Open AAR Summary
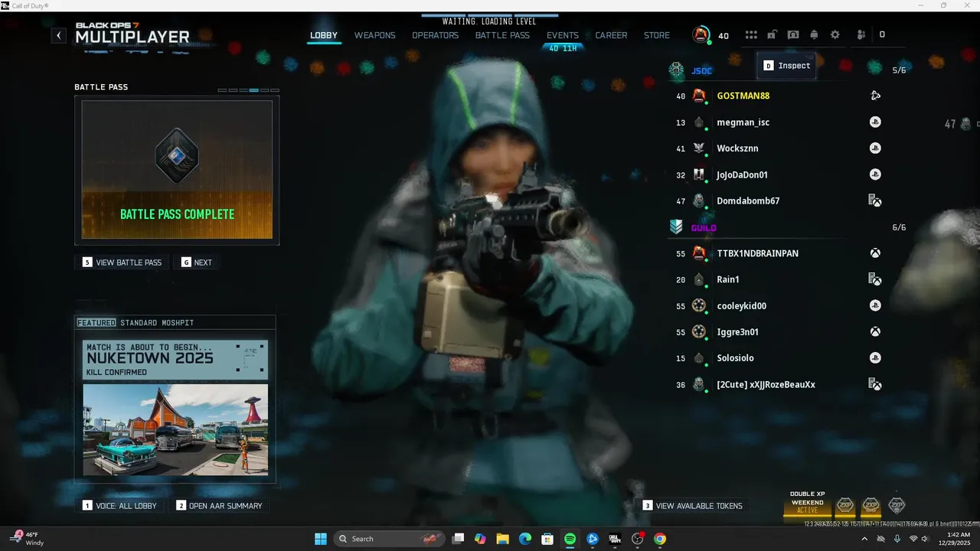 (x=220, y=506)
